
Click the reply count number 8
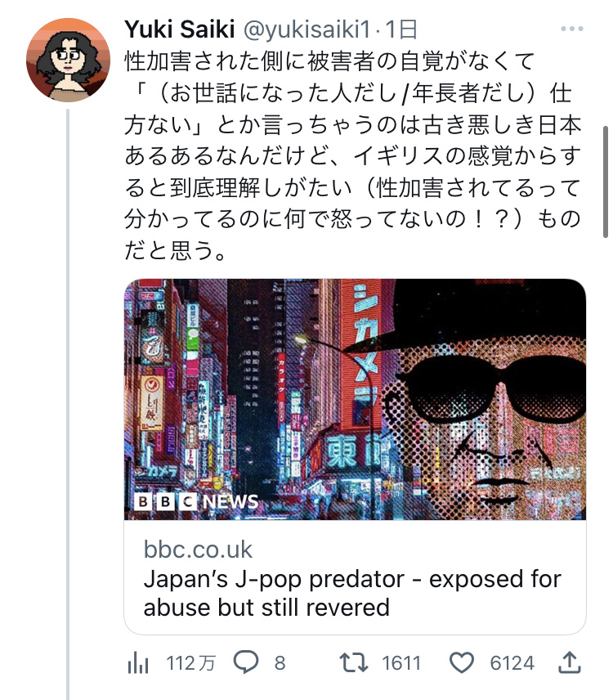(x=280, y=663)
